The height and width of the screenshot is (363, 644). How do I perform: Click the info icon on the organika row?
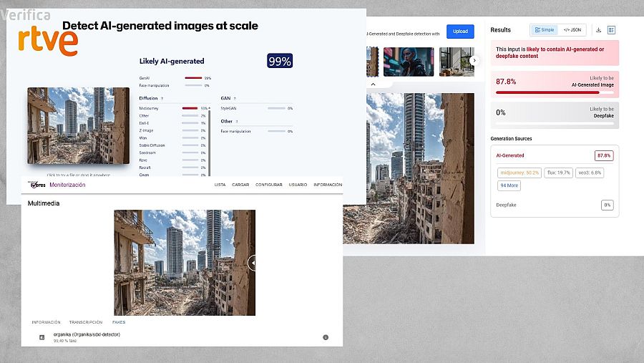tap(326, 337)
